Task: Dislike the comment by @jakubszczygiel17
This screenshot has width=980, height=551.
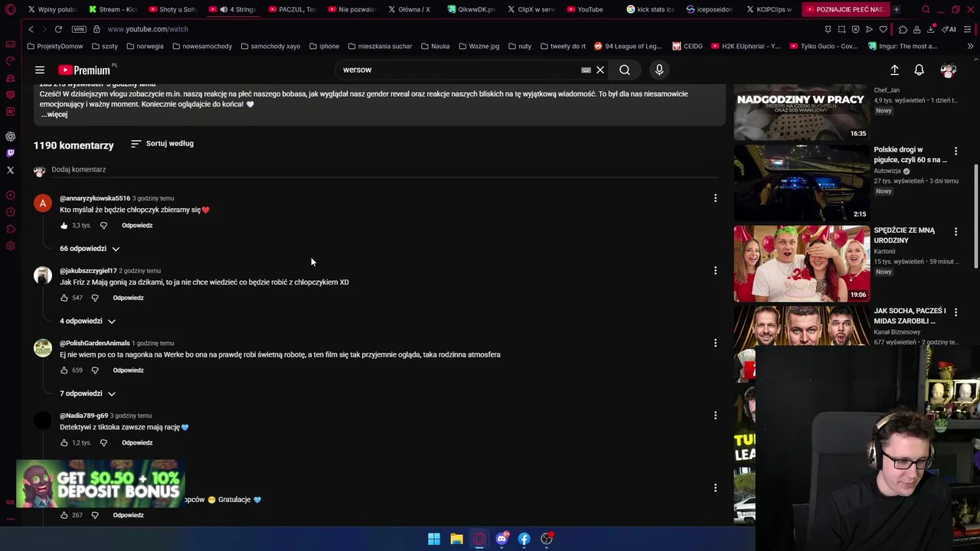Action: pyautogui.click(x=95, y=298)
